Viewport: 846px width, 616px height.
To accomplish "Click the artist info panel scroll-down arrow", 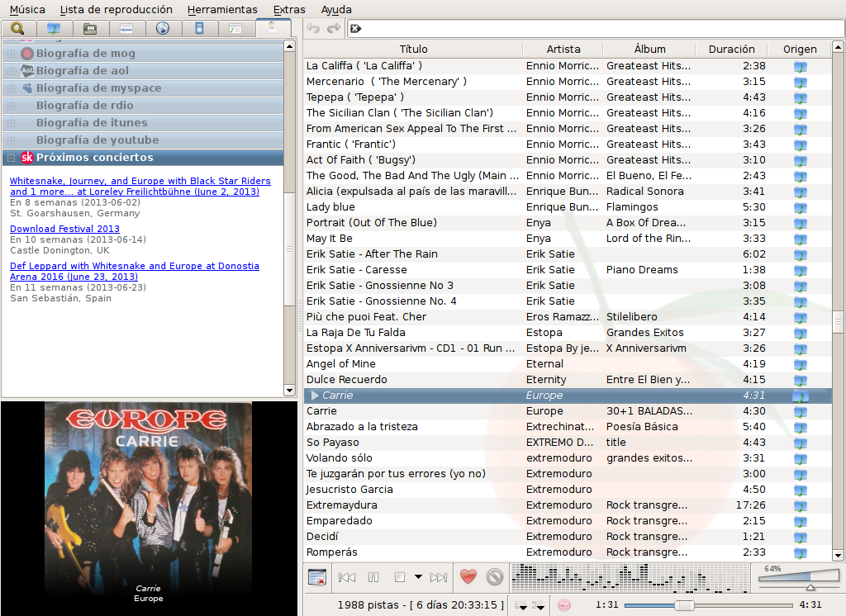I will [290, 390].
